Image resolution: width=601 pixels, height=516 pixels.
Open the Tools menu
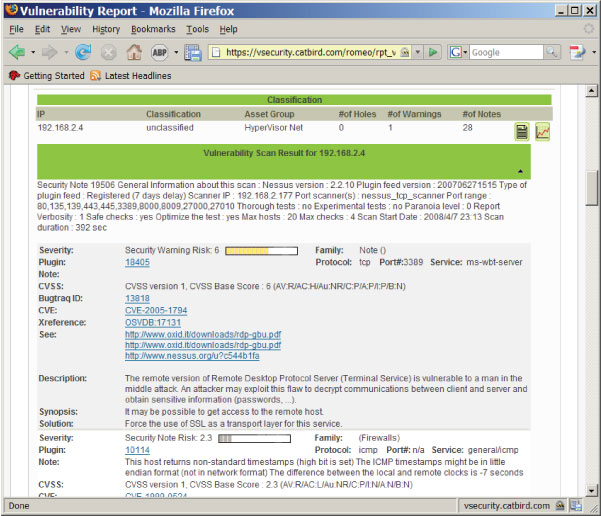pyautogui.click(x=197, y=29)
